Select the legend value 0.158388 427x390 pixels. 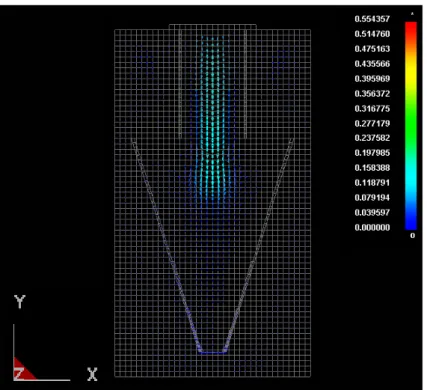[372, 168]
